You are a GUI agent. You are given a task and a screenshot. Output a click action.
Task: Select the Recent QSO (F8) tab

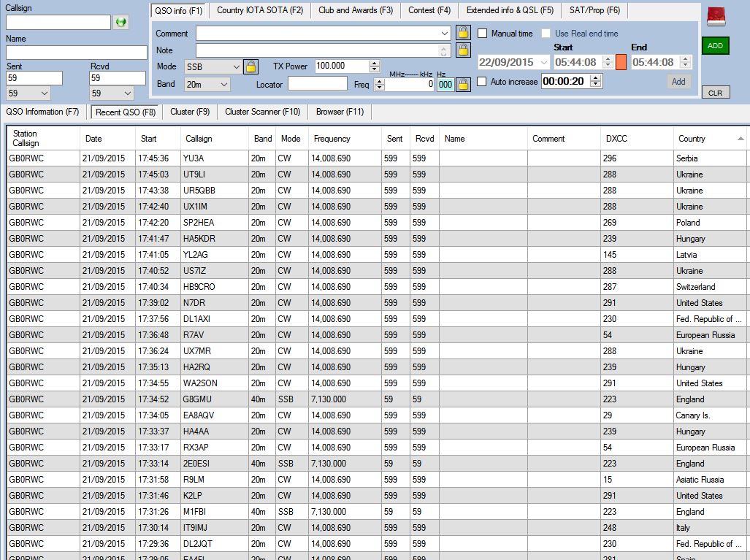pyautogui.click(x=125, y=112)
